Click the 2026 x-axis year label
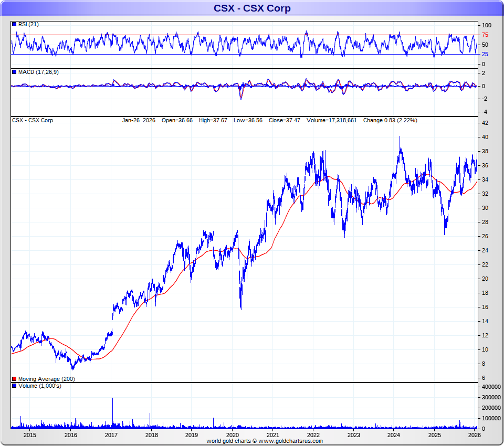 pos(475,435)
